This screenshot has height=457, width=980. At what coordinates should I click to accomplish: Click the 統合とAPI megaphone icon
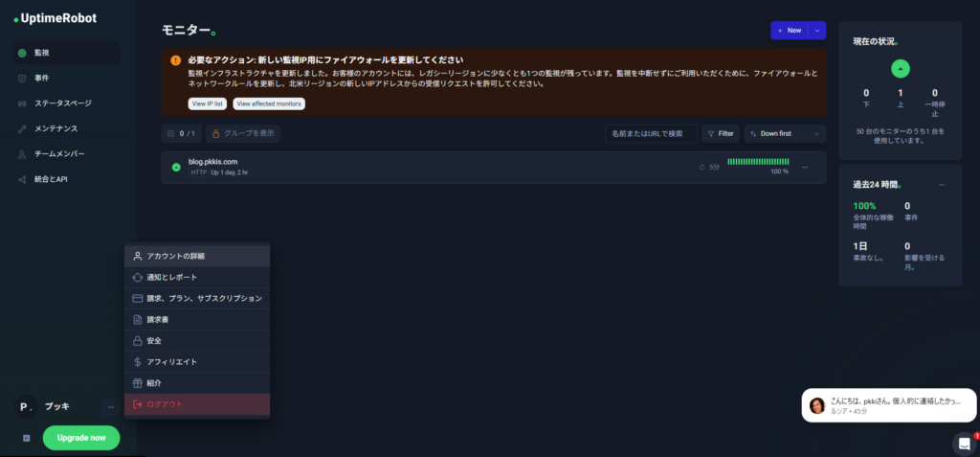click(x=22, y=179)
